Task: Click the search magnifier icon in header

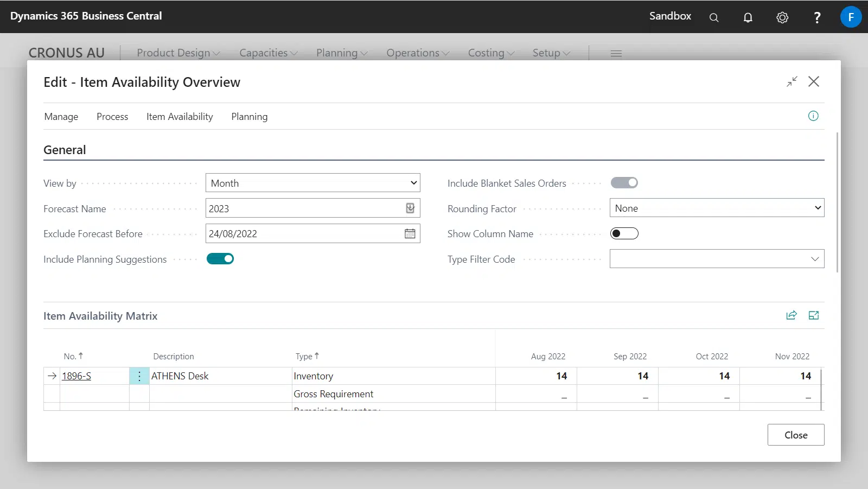Action: [x=714, y=17]
